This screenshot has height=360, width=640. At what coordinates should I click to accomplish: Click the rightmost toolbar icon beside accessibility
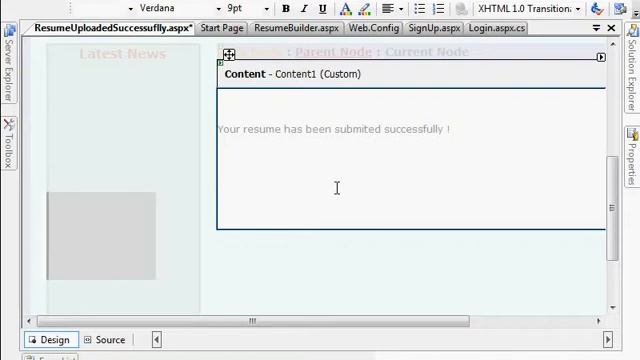[x=620, y=9]
